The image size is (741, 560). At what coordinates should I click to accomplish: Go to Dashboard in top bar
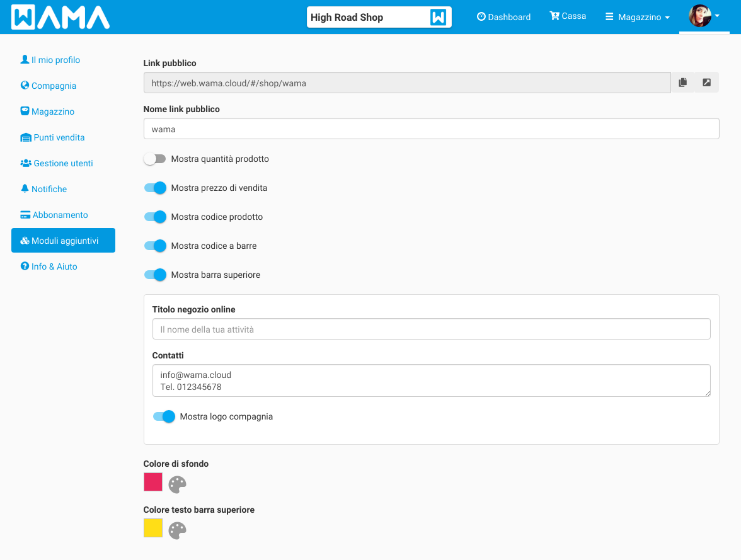pos(503,17)
